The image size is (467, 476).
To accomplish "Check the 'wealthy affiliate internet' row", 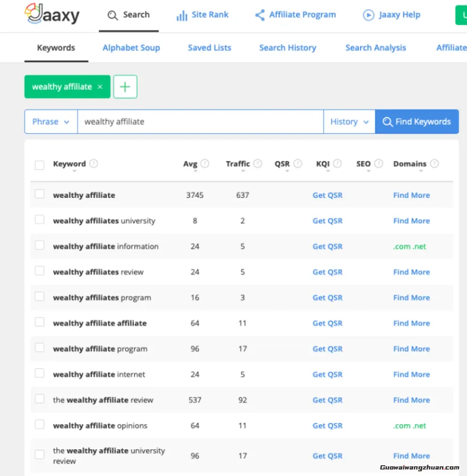I will (39, 373).
